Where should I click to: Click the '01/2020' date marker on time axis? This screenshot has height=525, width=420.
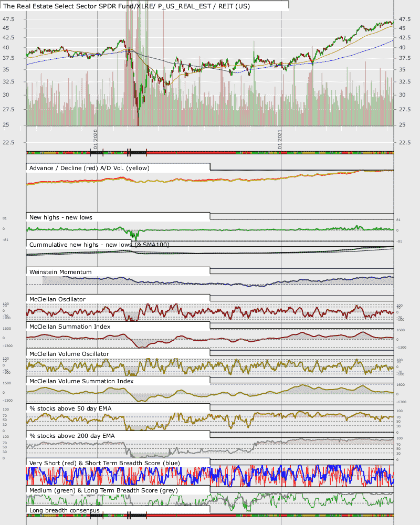(x=96, y=139)
